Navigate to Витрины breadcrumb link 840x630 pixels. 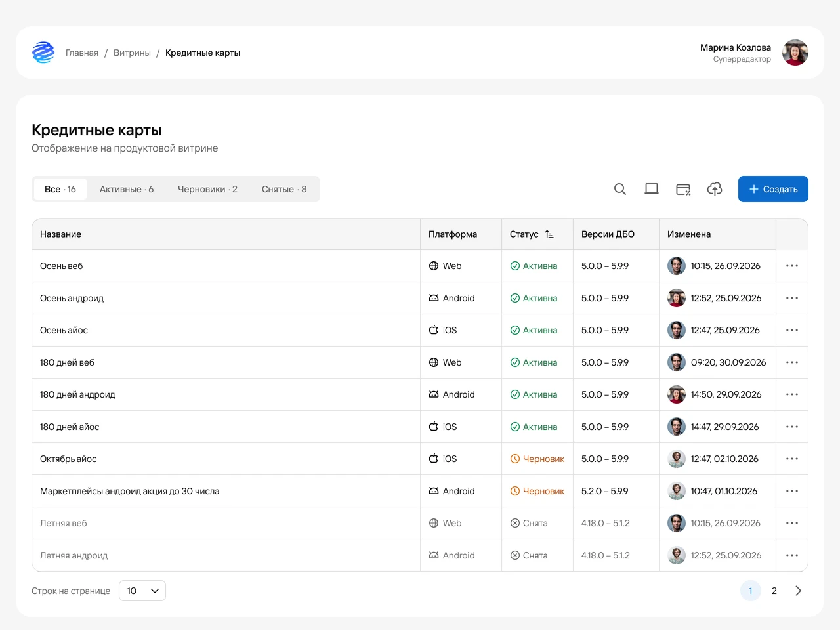point(132,52)
